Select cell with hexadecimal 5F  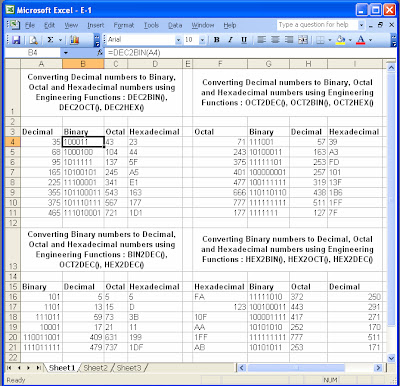pos(155,162)
